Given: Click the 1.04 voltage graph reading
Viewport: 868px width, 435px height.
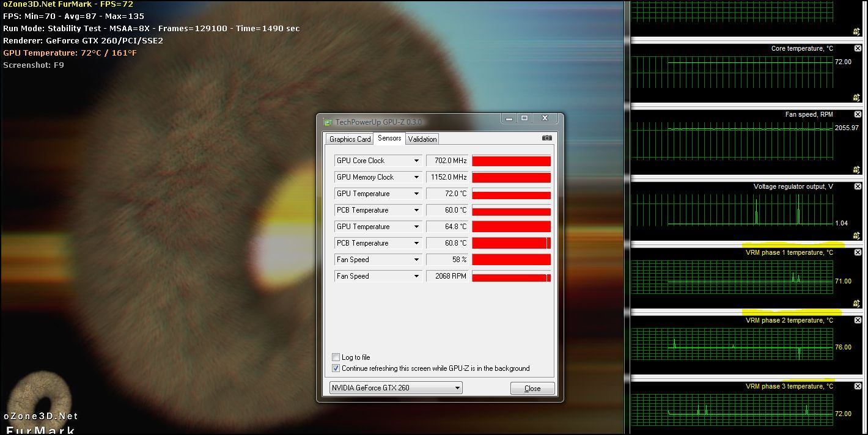Looking at the screenshot, I should 842,223.
